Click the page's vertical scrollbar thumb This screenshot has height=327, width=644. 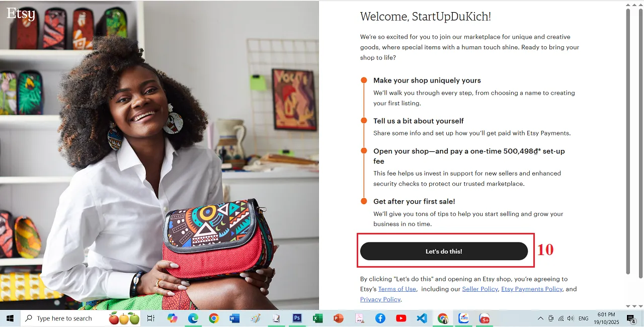pyautogui.click(x=628, y=141)
